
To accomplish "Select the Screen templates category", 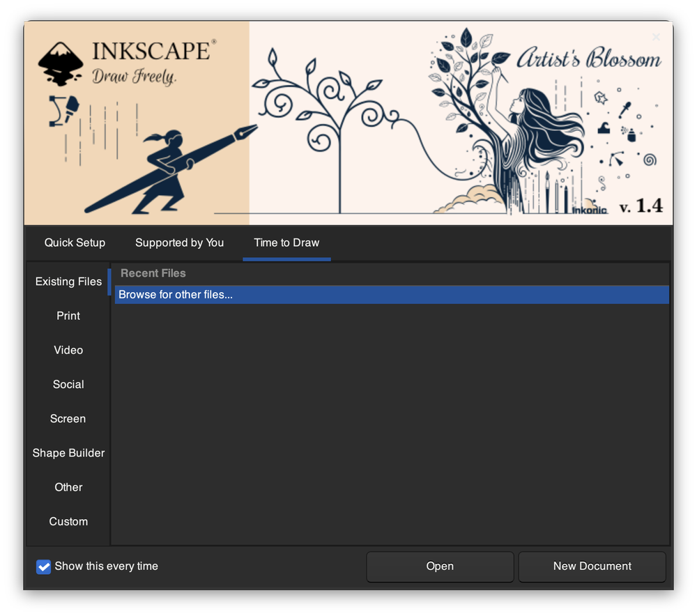I will pos(68,419).
